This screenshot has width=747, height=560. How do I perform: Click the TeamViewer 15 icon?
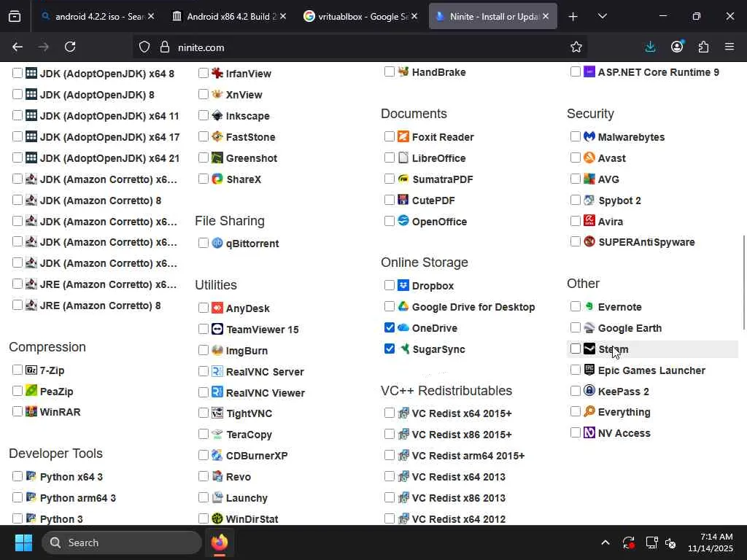pos(217,329)
